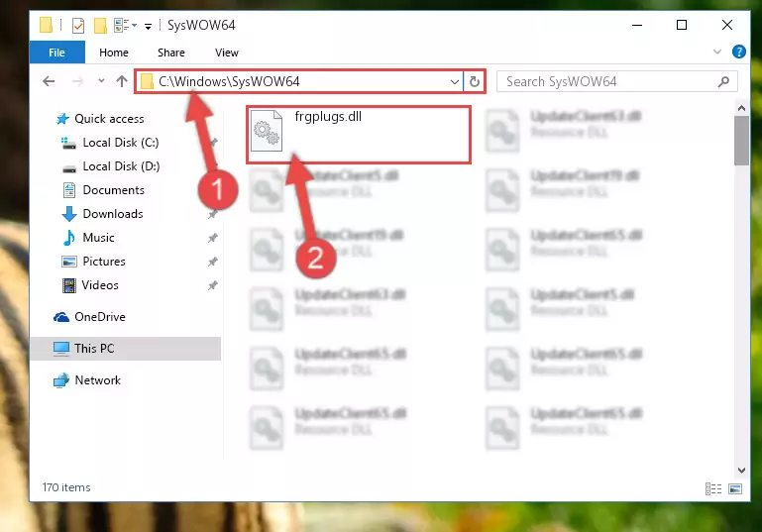Open the File menu
Image resolution: width=762 pixels, height=532 pixels.
(x=56, y=53)
